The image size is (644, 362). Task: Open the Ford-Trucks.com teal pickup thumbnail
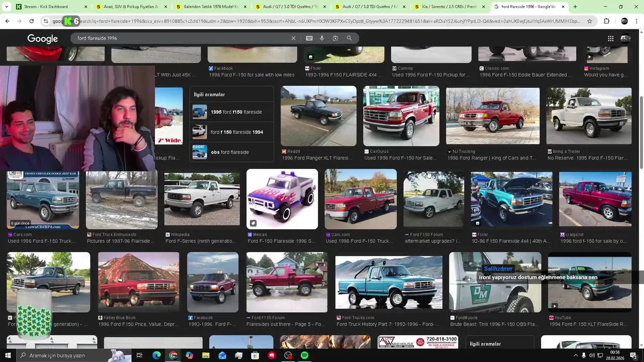389,282
